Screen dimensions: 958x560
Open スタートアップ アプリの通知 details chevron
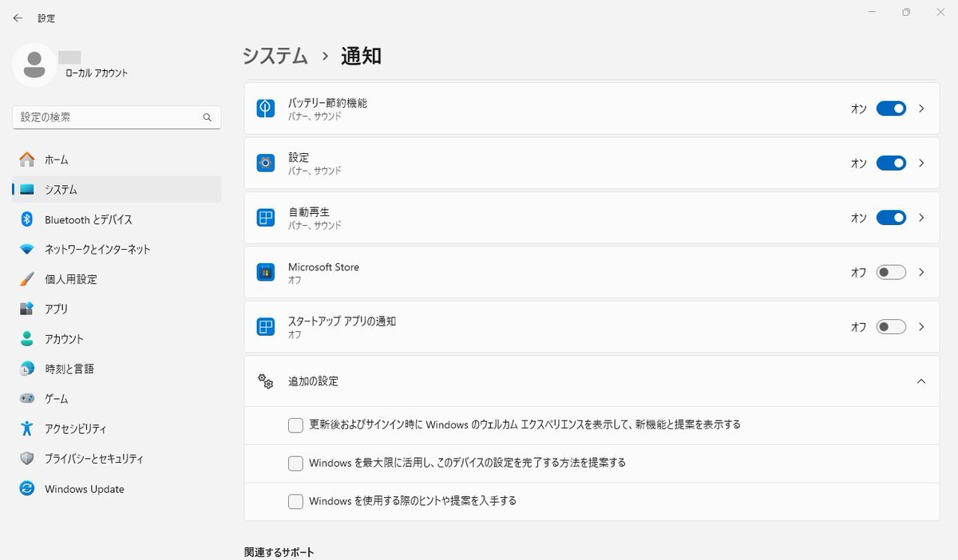pyautogui.click(x=921, y=326)
